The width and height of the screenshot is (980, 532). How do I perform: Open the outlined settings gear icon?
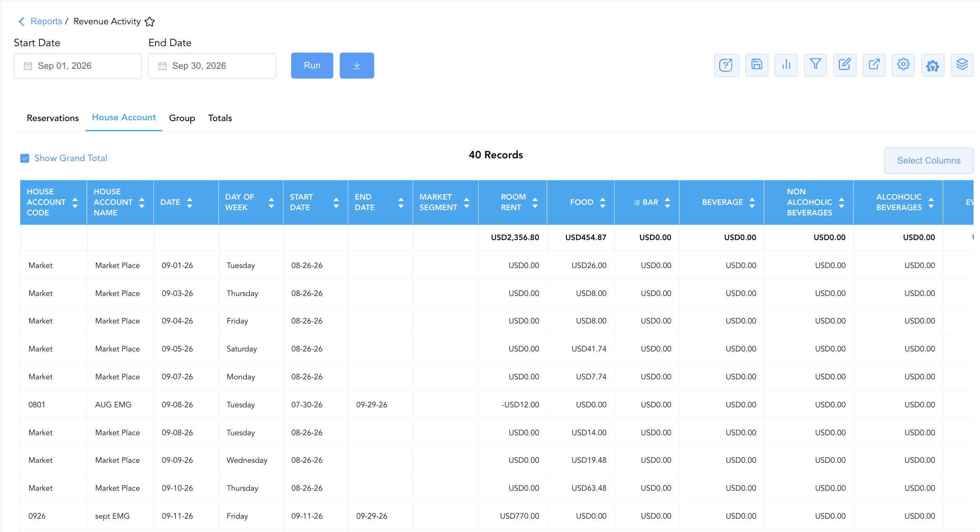903,65
